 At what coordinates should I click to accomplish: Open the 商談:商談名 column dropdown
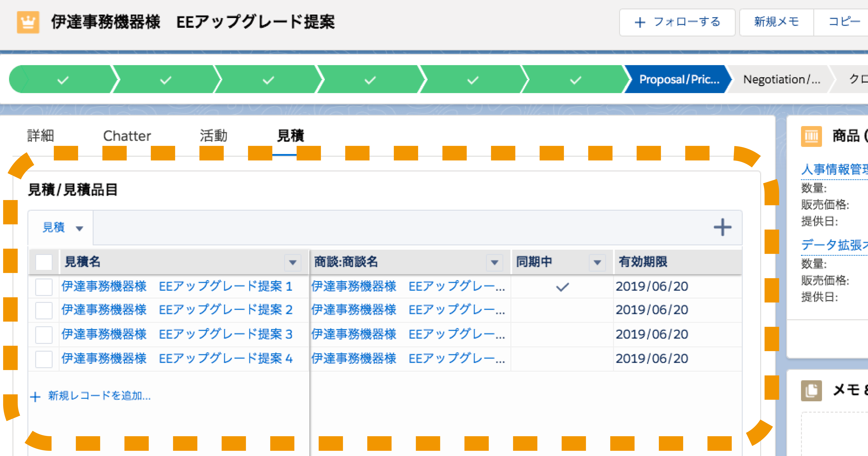pos(494,262)
